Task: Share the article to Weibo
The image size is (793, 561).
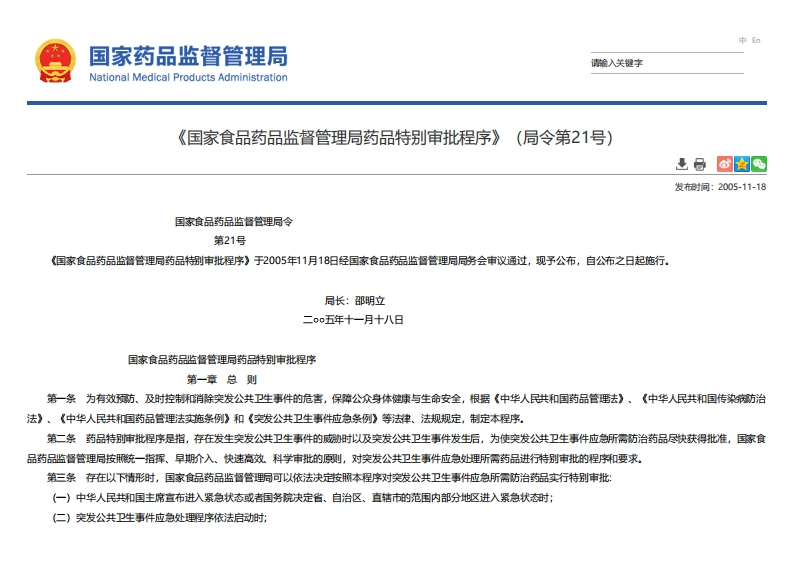Action: [726, 164]
